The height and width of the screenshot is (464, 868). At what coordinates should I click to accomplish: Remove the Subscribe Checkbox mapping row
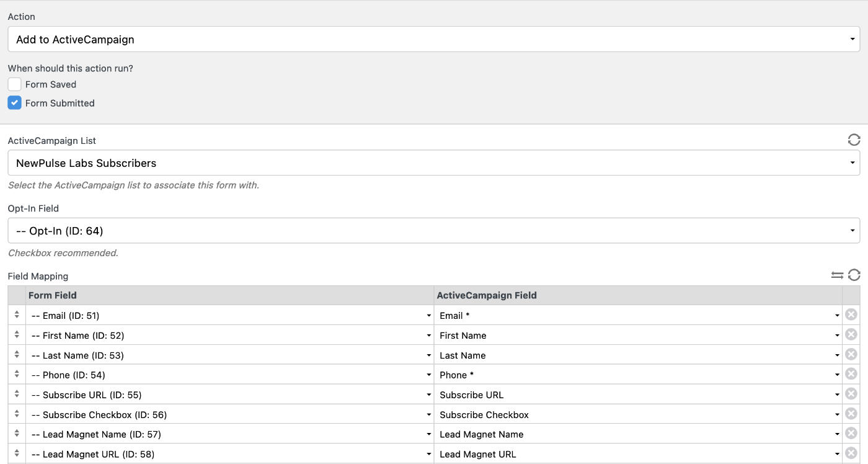click(x=851, y=414)
